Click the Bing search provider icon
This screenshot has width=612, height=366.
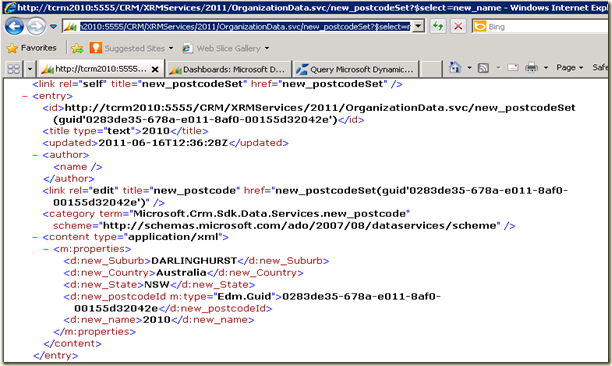(x=479, y=27)
